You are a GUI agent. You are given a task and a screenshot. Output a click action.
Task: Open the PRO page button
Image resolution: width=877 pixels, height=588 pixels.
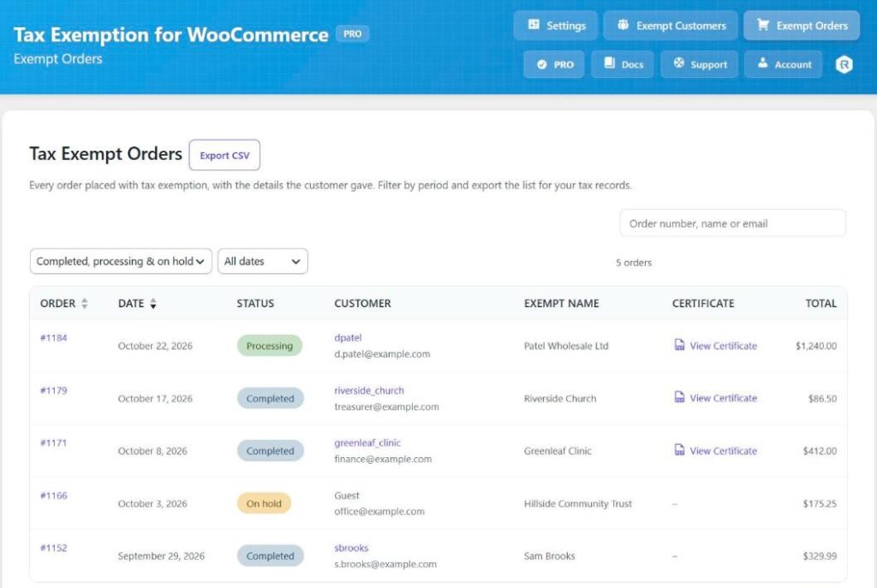click(x=554, y=64)
